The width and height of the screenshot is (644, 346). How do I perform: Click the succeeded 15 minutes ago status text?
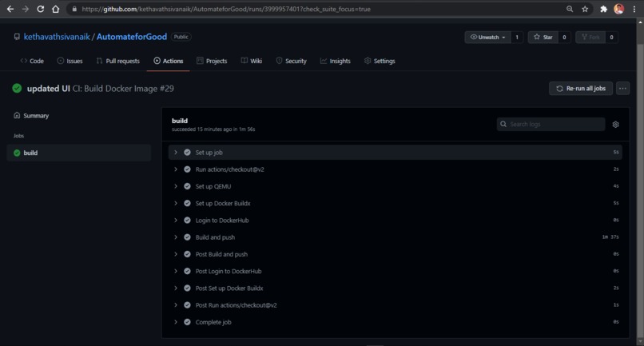click(x=213, y=129)
